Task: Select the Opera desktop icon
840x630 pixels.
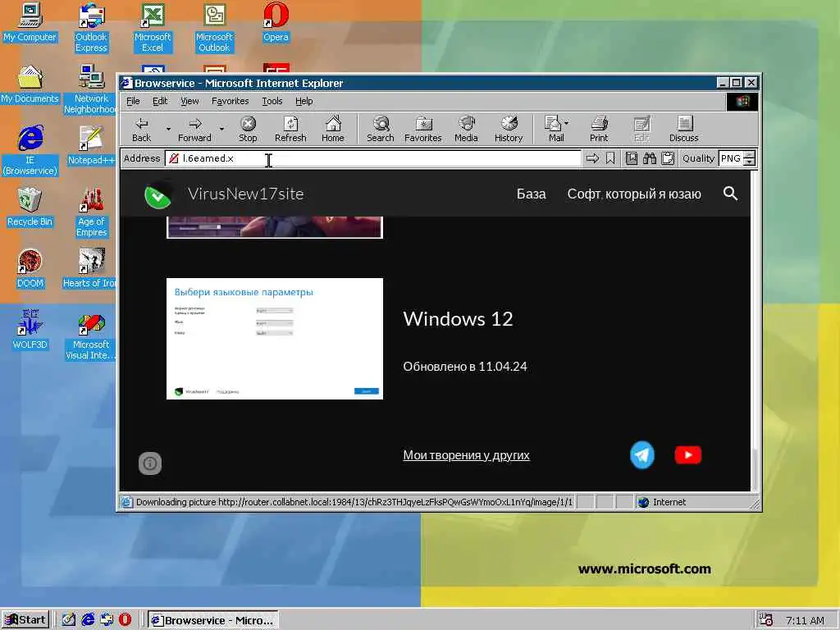Action: point(276,22)
